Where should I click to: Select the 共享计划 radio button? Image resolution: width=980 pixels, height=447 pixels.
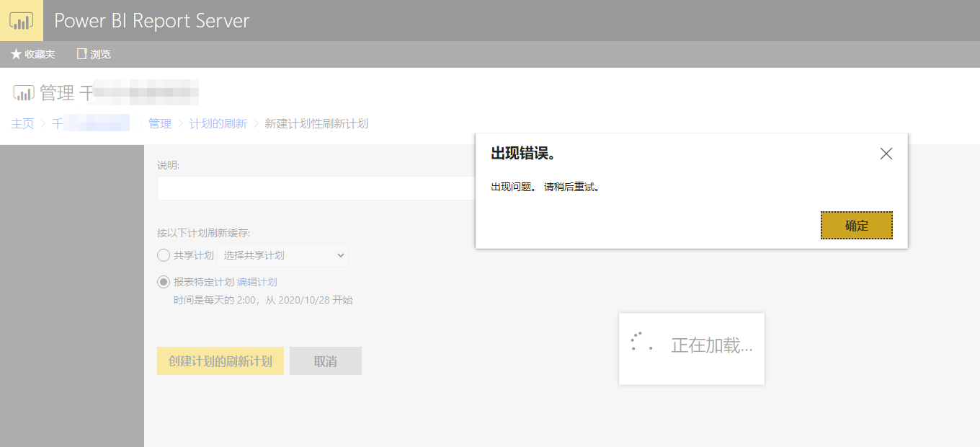click(164, 255)
